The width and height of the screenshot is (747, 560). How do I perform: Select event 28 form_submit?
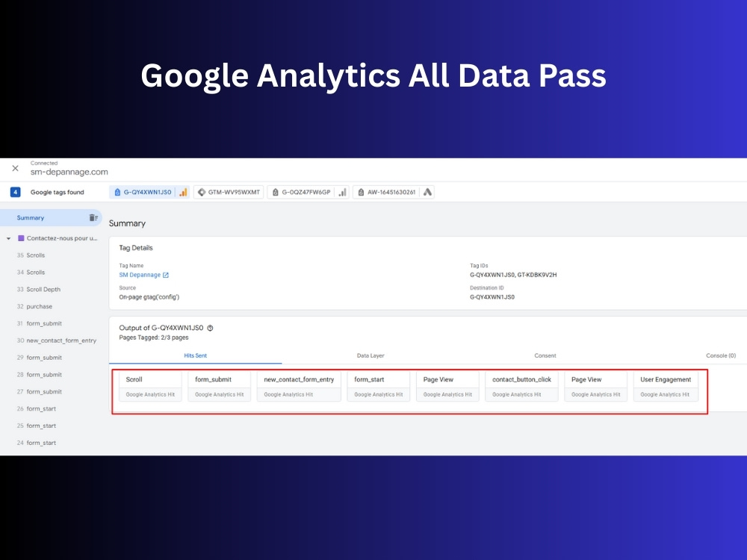click(40, 375)
